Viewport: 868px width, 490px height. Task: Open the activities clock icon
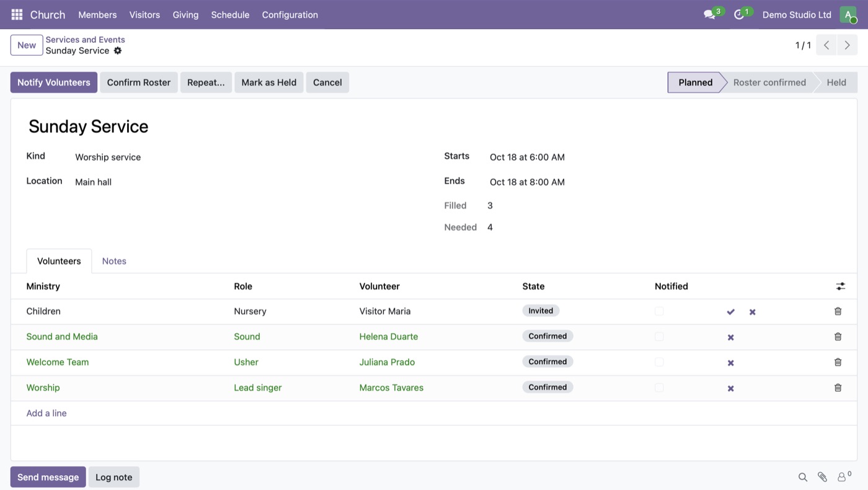click(738, 14)
